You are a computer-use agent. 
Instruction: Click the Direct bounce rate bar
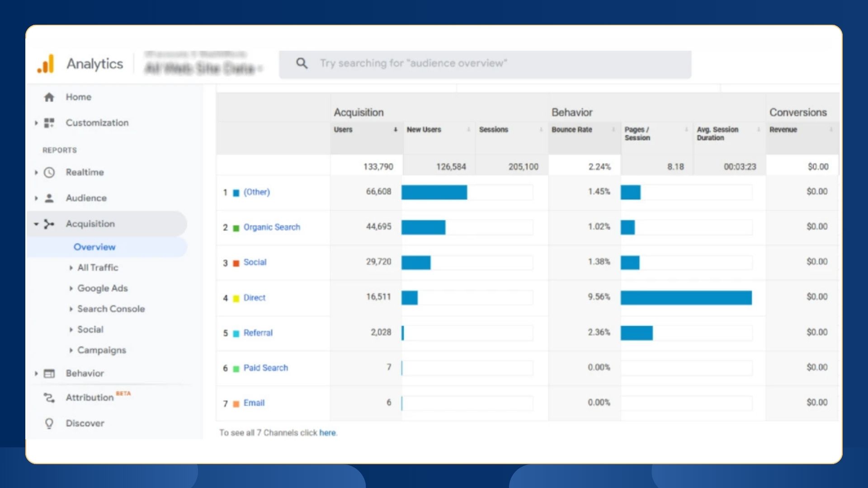tap(686, 298)
